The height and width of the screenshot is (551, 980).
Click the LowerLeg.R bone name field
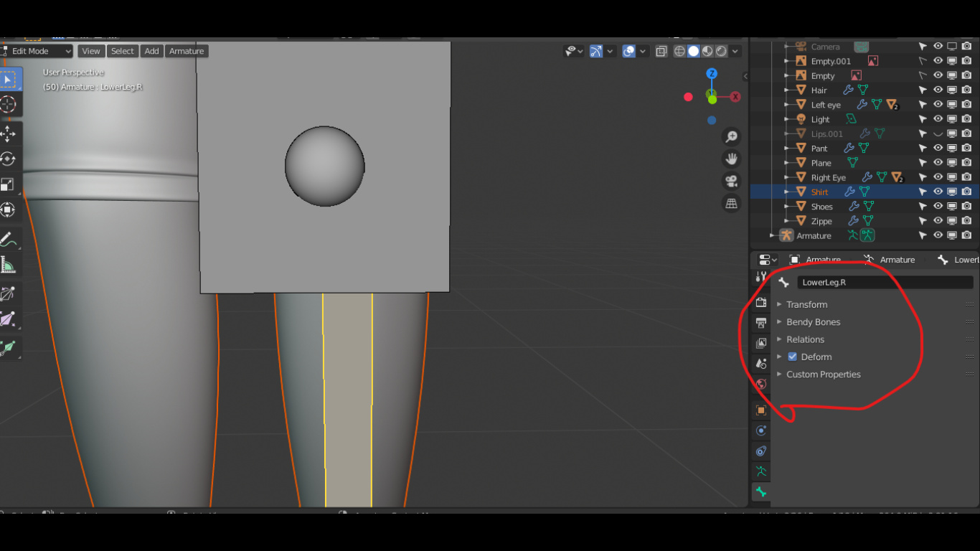[885, 282]
